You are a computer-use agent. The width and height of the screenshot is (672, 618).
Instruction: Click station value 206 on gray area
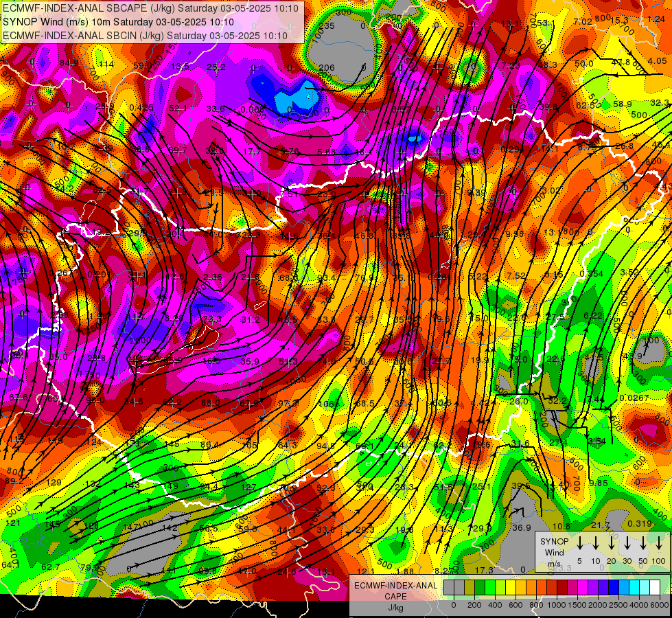pos(327,67)
